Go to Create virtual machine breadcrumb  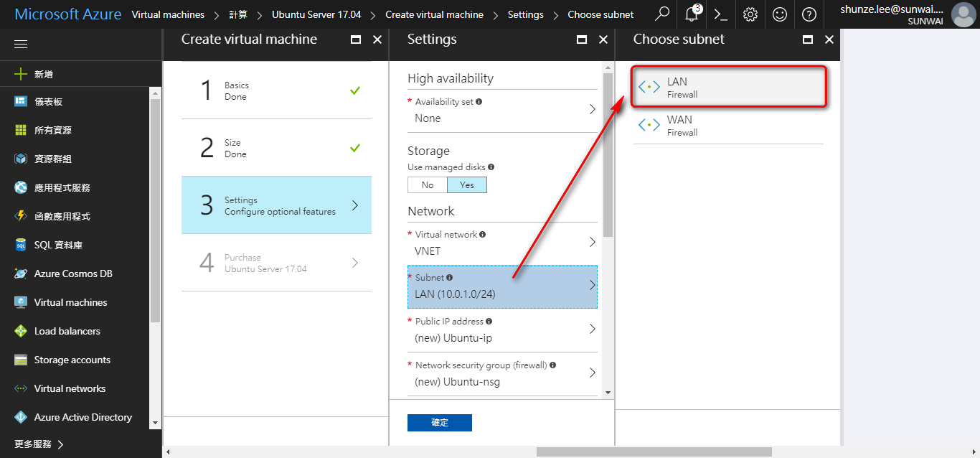(434, 14)
